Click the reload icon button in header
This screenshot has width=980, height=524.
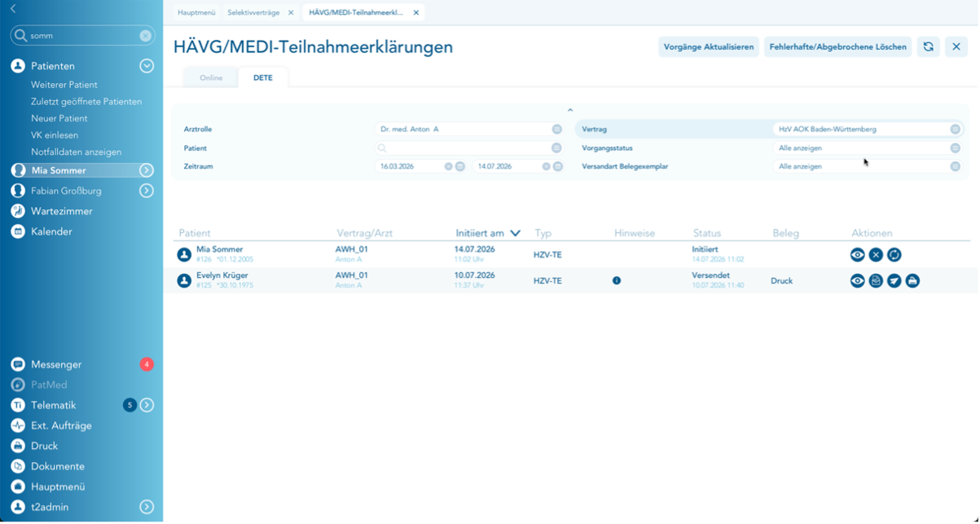pyautogui.click(x=928, y=47)
